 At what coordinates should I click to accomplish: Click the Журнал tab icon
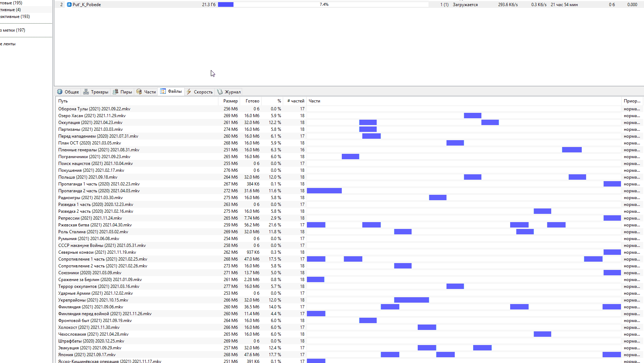pos(220,92)
